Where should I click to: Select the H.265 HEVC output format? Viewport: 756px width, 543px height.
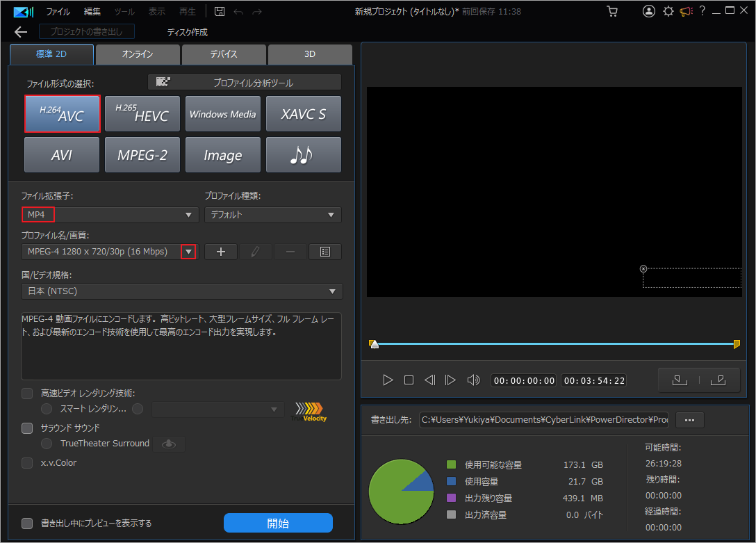coord(142,113)
